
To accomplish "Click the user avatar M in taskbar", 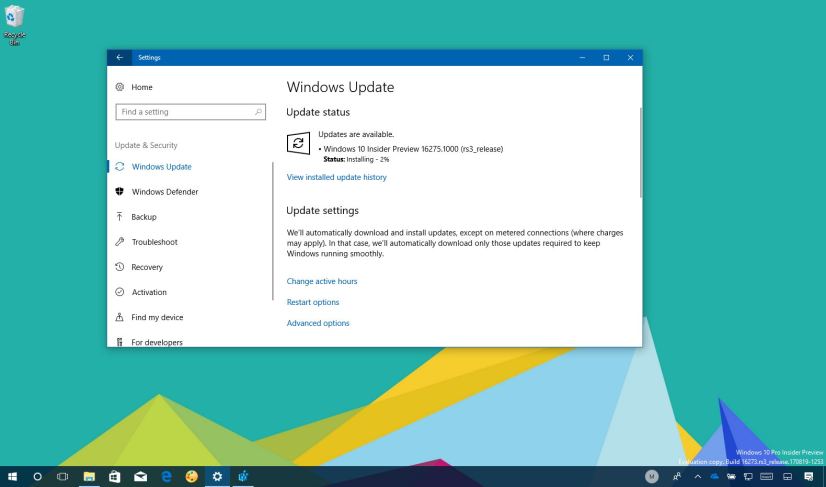I will coord(652,476).
